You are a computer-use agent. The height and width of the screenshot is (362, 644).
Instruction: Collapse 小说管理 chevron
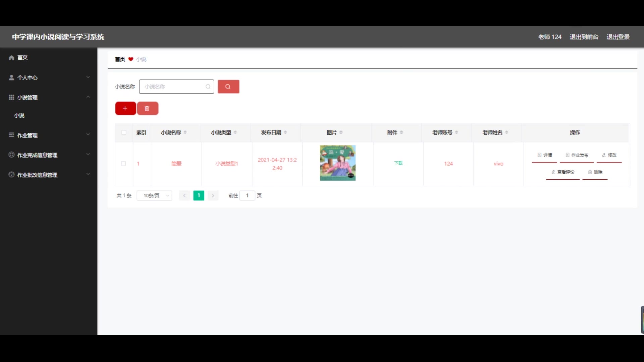coord(88,97)
